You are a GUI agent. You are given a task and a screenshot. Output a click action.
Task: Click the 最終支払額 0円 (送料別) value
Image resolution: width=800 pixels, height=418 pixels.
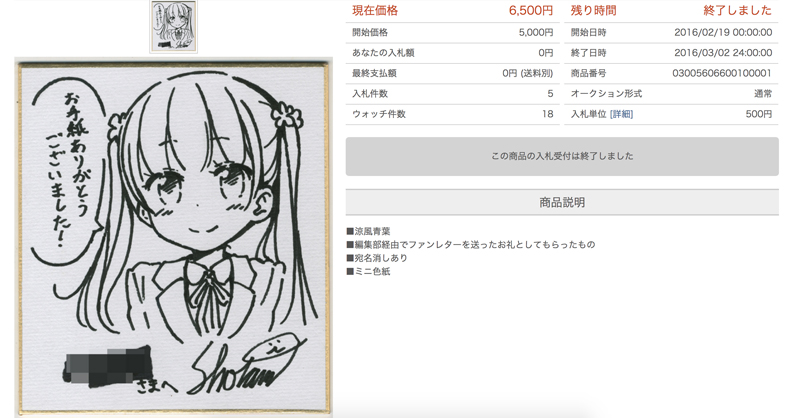point(528,73)
